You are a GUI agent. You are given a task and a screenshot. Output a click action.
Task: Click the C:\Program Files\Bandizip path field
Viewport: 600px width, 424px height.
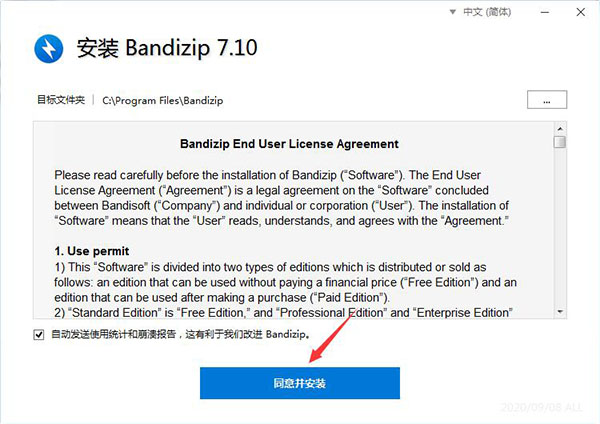tap(163, 101)
